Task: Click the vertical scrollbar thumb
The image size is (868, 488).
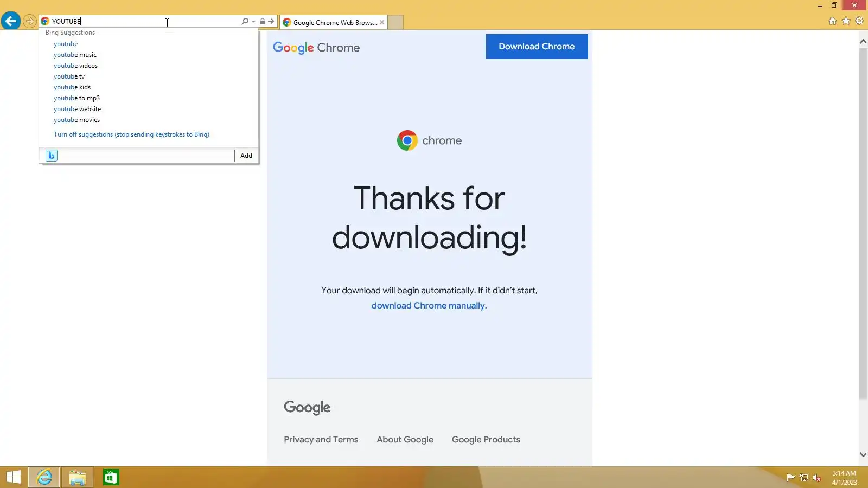Action: [x=863, y=224]
